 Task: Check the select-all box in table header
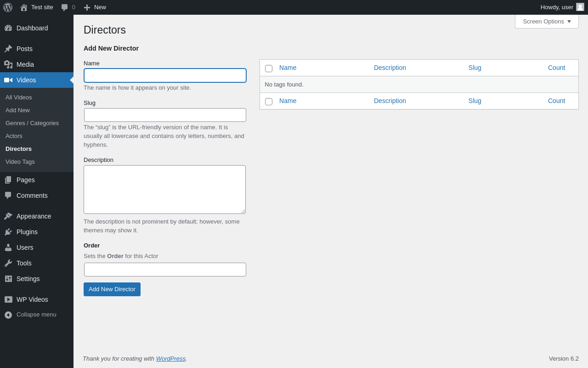(x=269, y=68)
